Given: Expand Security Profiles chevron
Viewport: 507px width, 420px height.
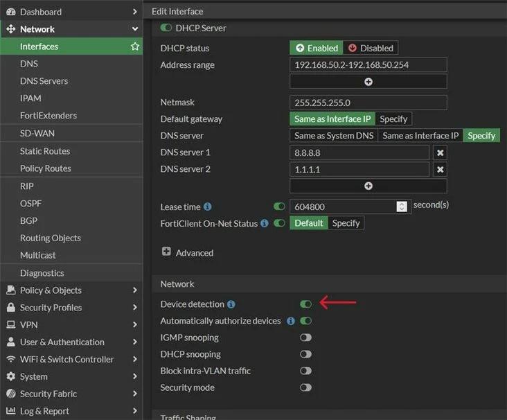Looking at the screenshot, I should point(135,308).
